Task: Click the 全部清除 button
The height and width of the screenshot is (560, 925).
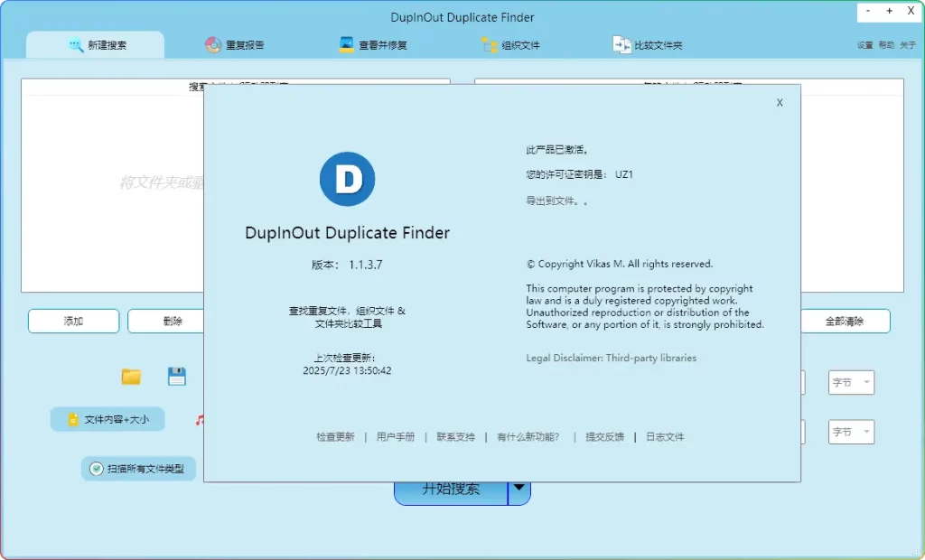Action: click(845, 321)
